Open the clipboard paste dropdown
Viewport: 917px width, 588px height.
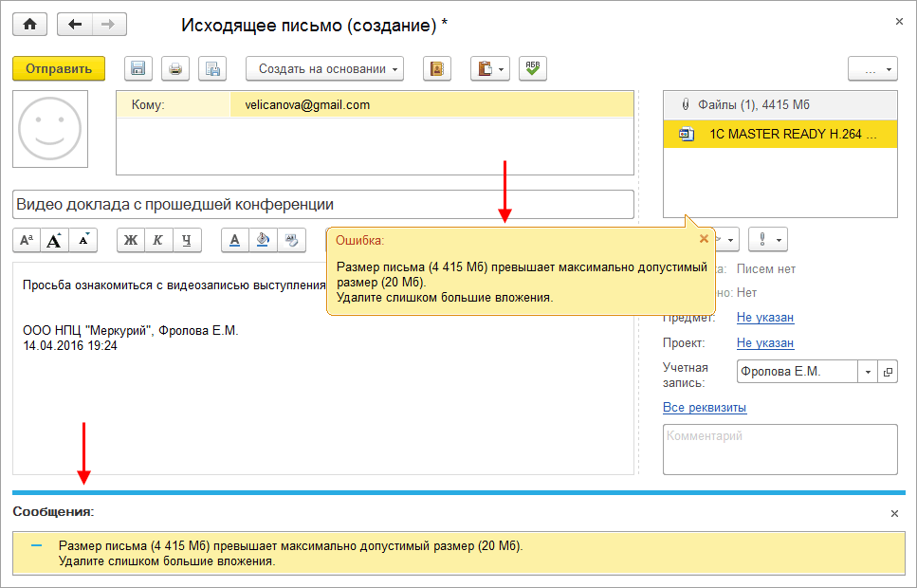pos(490,68)
